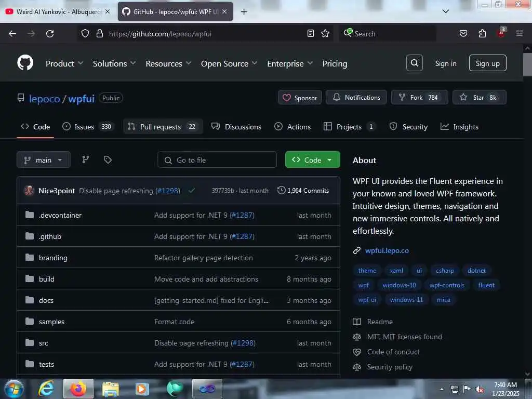Expand the Product navigation menu
532x399 pixels.
point(64,63)
